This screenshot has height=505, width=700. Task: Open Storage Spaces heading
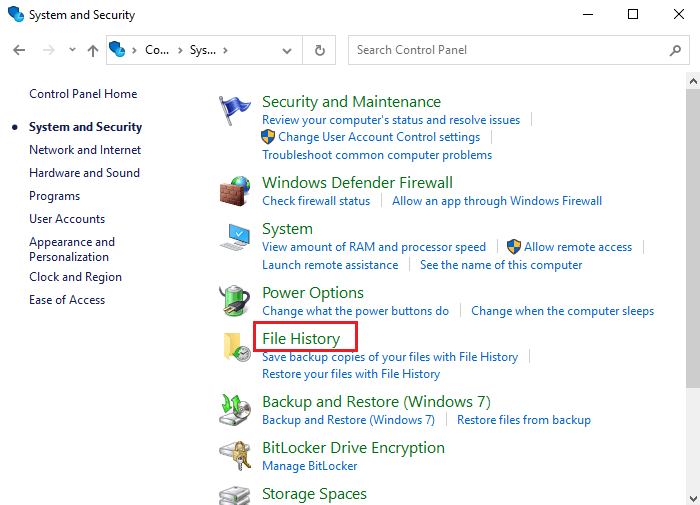[314, 494]
